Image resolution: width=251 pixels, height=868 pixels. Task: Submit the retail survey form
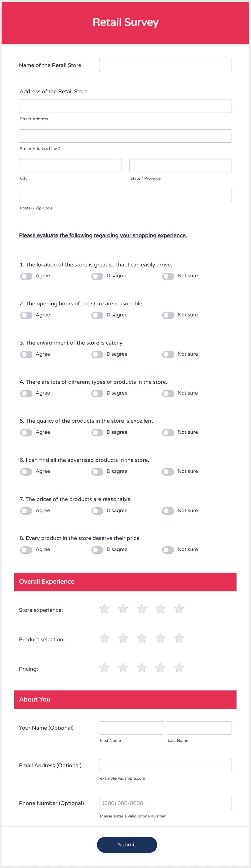[x=127, y=844]
